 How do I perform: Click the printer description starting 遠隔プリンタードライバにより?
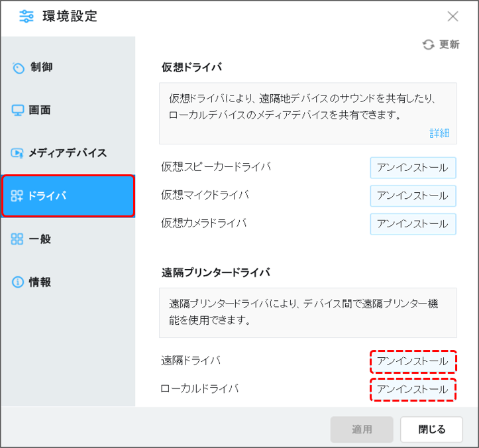pos(303,312)
